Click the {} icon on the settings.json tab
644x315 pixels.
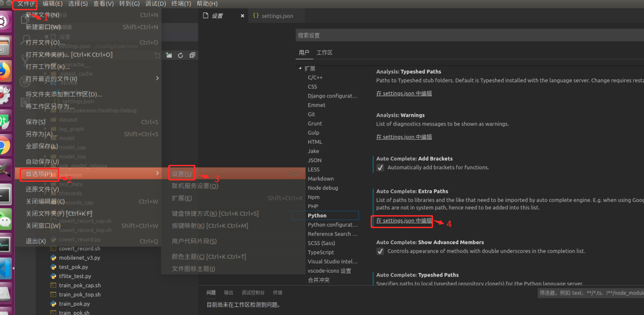coord(256,16)
